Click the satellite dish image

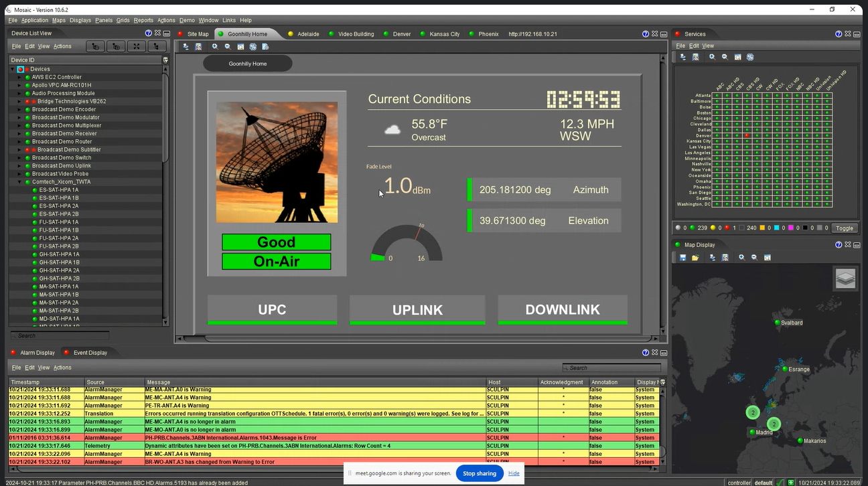pyautogui.click(x=277, y=162)
